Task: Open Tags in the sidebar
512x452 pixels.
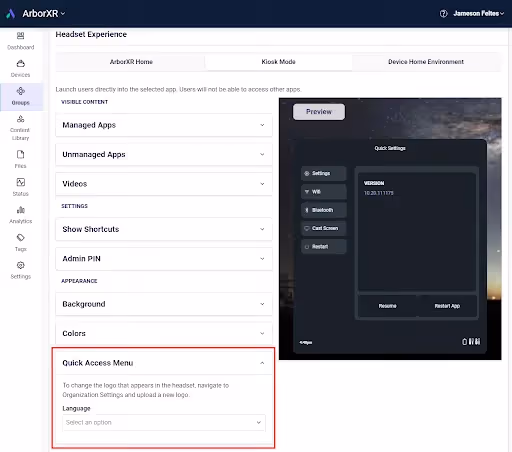Action: [21, 242]
